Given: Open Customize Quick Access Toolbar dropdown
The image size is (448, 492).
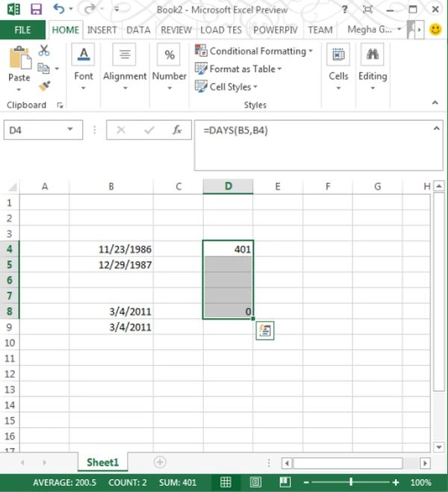Looking at the screenshot, I should [116, 9].
